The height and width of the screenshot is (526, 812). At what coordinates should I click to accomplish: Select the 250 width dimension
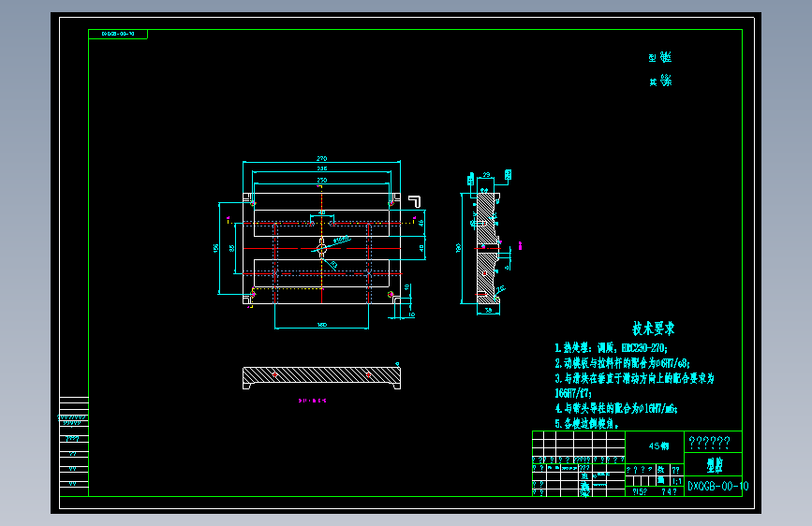[321, 180]
